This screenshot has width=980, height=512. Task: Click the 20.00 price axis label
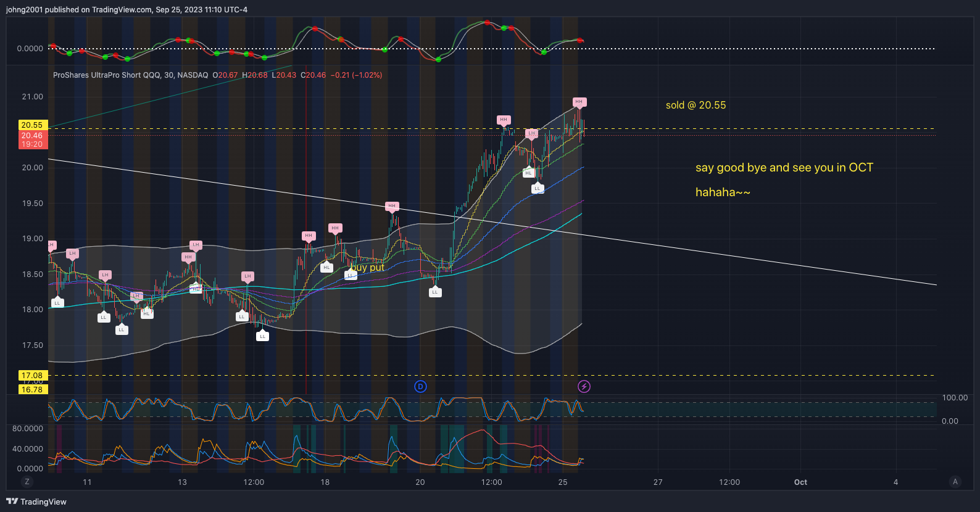[33, 168]
